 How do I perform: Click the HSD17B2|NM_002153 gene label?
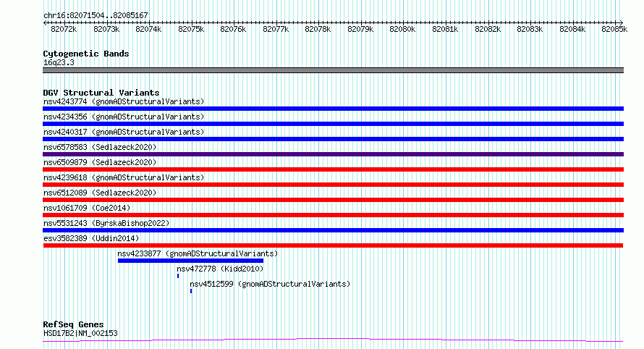pyautogui.click(x=80, y=333)
